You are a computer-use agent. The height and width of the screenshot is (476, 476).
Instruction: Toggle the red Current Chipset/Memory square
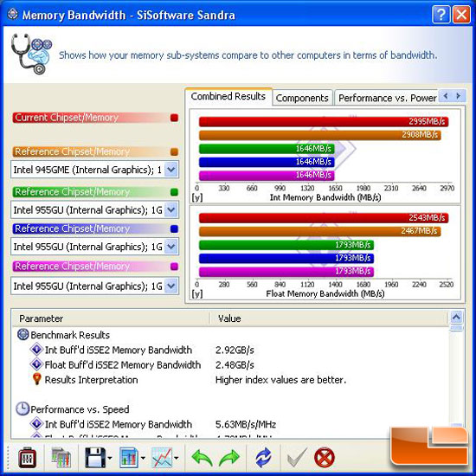point(174,118)
